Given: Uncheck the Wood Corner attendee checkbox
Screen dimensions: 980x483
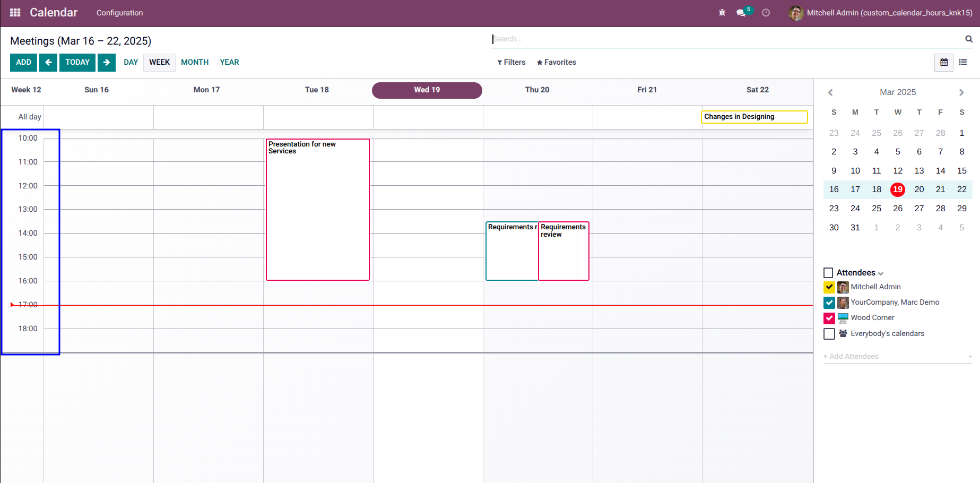Looking at the screenshot, I should 829,318.
